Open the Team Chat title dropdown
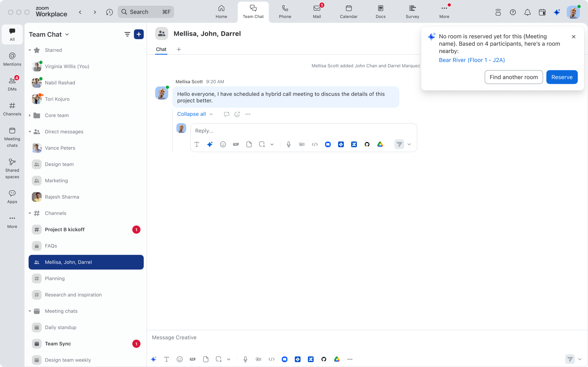The image size is (588, 367). pos(67,34)
